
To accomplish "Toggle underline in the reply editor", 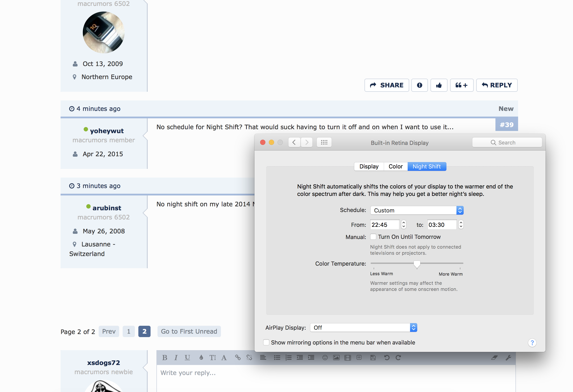I will coord(187,358).
